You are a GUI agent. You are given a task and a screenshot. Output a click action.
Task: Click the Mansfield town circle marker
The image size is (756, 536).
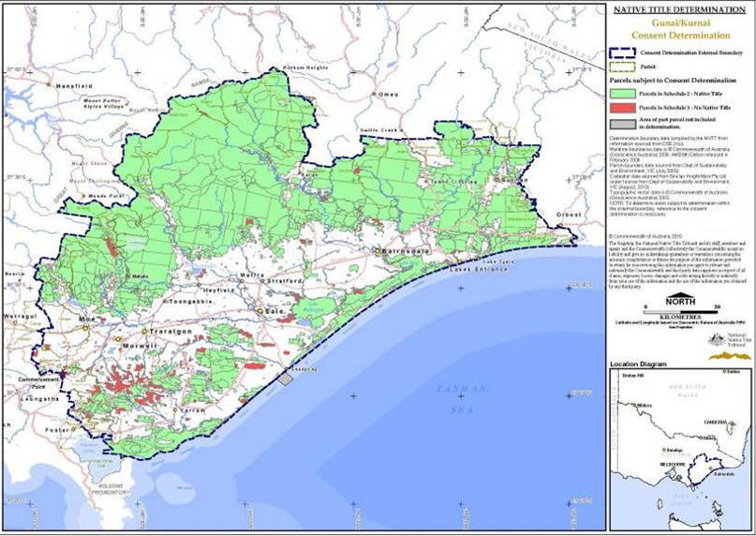point(49,85)
